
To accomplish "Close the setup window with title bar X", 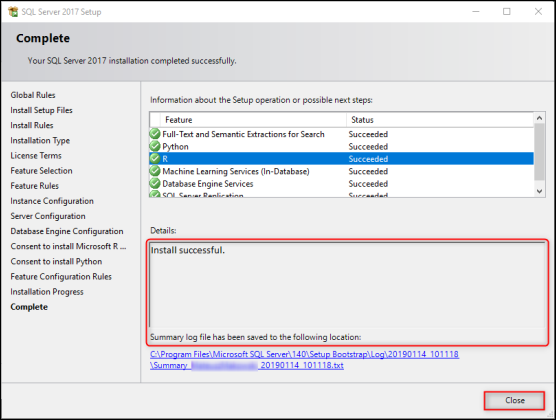I will [538, 12].
